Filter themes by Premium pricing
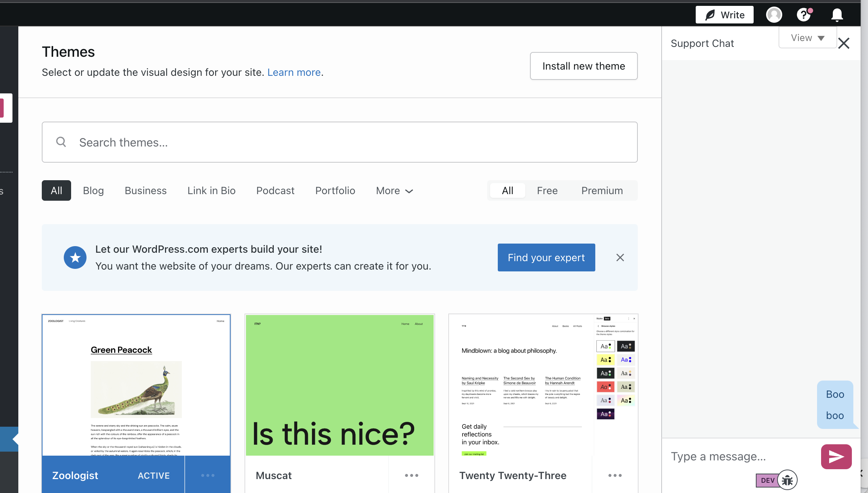The height and width of the screenshot is (493, 868). (602, 190)
